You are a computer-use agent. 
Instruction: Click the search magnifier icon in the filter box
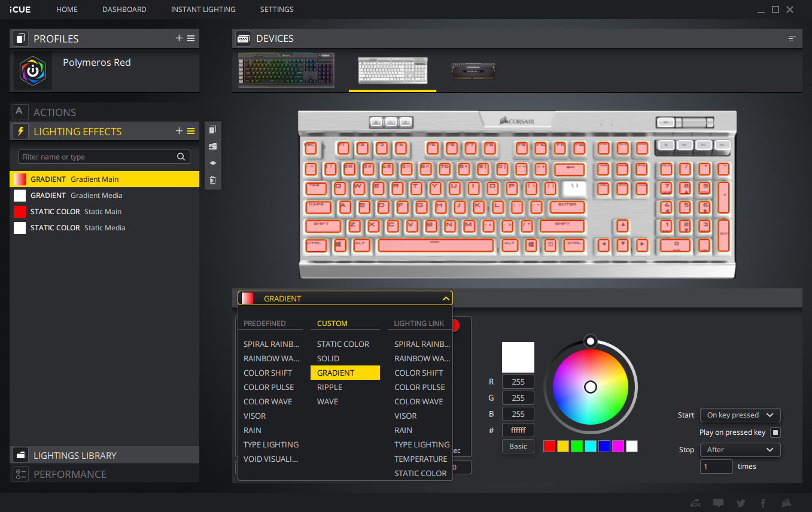point(181,157)
